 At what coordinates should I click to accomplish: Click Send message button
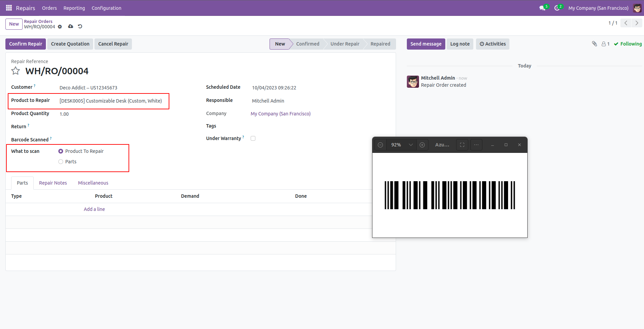pyautogui.click(x=426, y=44)
